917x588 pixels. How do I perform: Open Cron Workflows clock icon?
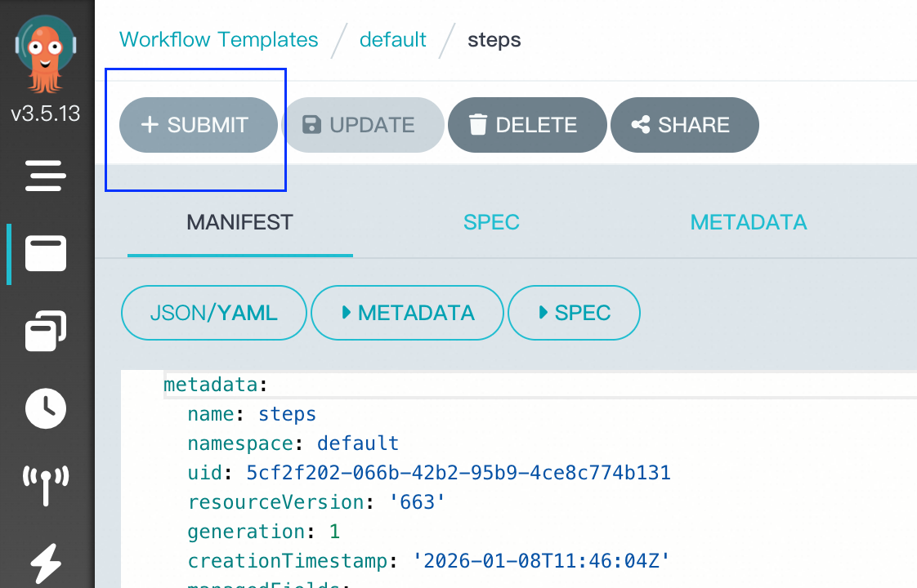pos(46,409)
